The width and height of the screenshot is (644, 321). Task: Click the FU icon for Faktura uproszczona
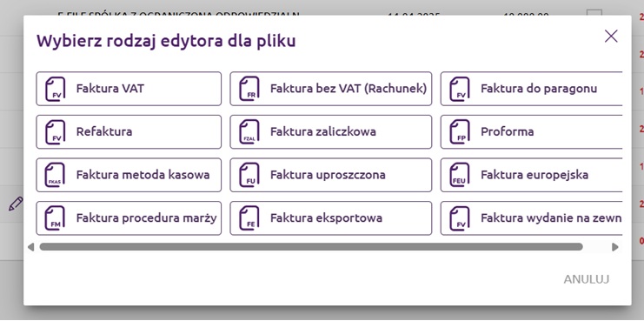249,175
